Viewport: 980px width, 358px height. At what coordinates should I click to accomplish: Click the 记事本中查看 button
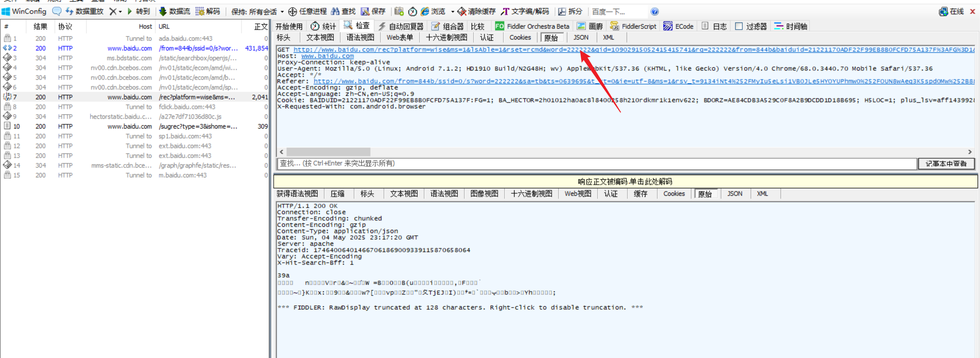(946, 163)
